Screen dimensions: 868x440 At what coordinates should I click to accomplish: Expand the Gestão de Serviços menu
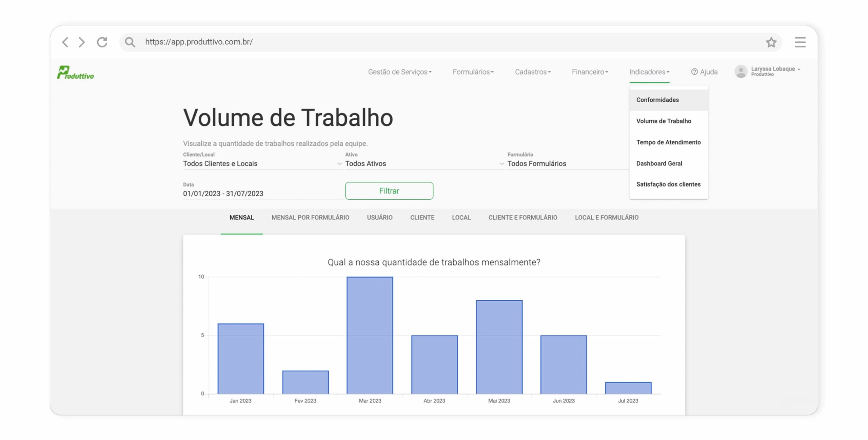(400, 72)
